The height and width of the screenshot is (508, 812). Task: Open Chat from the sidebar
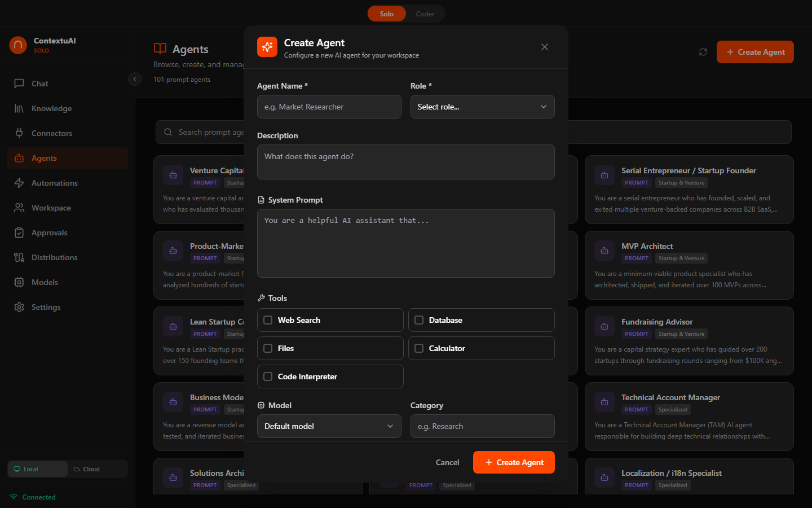[x=67, y=84]
